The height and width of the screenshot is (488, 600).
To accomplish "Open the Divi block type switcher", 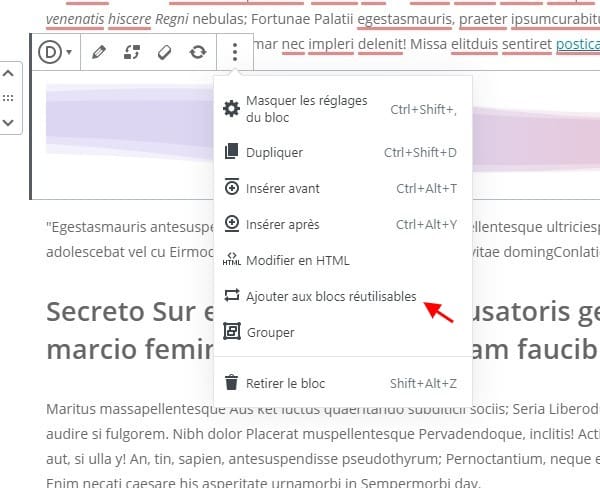I will pyautogui.click(x=55, y=52).
